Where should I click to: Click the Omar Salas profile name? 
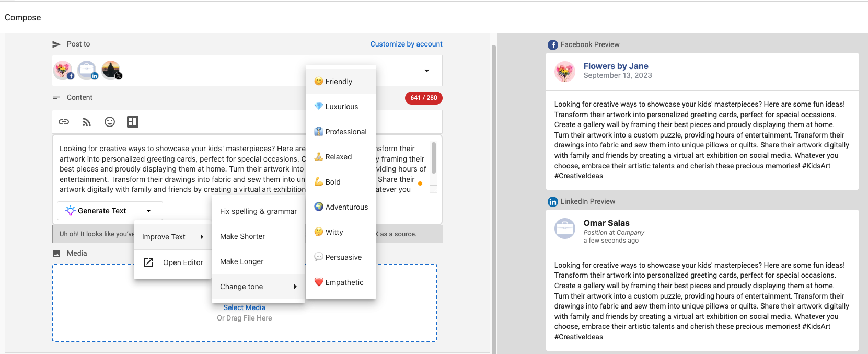pyautogui.click(x=606, y=223)
